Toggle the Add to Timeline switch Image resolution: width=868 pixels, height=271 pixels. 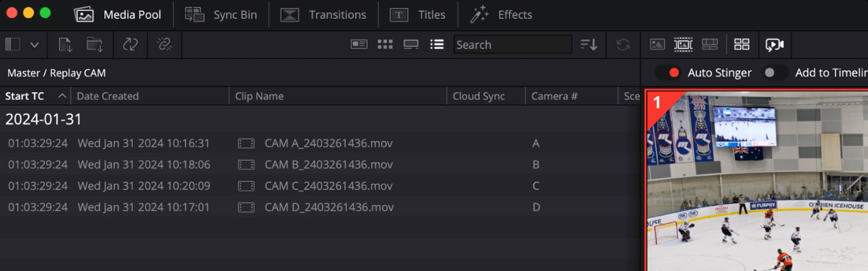click(775, 73)
